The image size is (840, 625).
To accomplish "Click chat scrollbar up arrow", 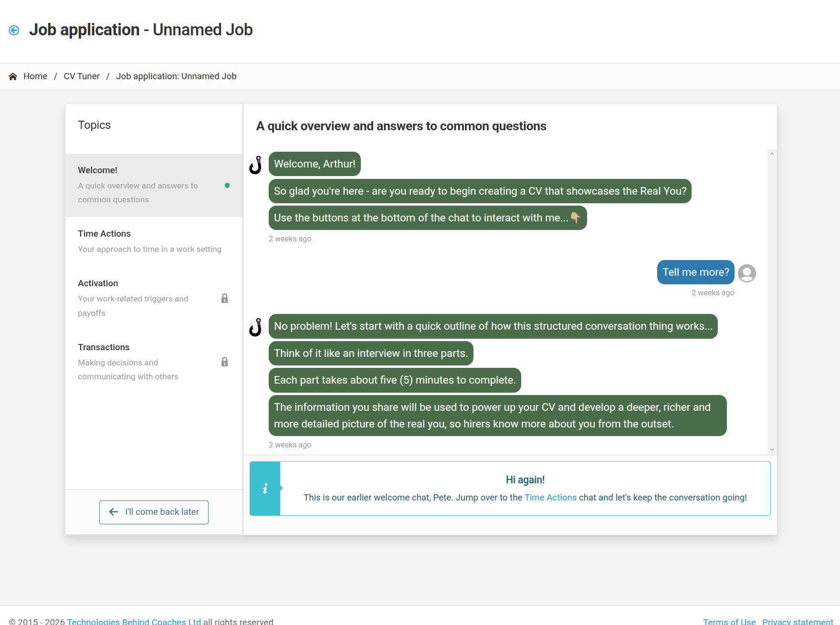I will 772,154.
